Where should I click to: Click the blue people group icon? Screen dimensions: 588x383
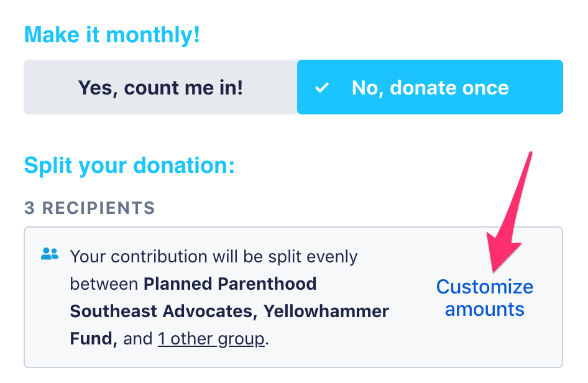pos(50,254)
